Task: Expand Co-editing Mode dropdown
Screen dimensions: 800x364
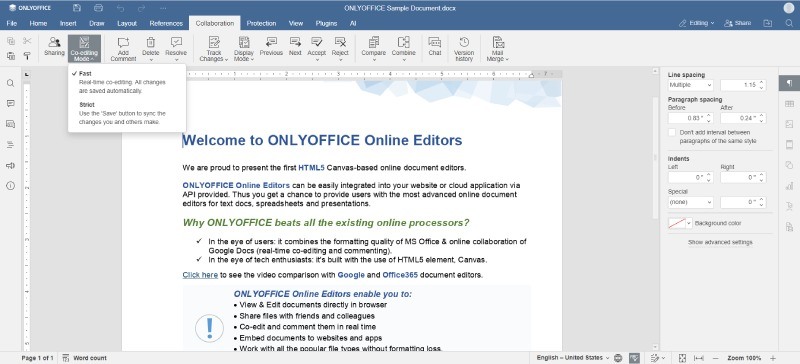Action: tap(85, 48)
